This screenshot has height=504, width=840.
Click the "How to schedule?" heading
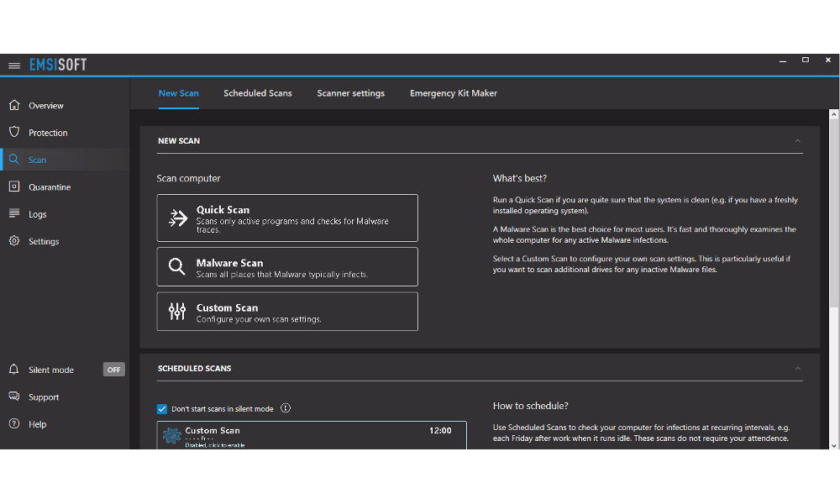pos(530,406)
